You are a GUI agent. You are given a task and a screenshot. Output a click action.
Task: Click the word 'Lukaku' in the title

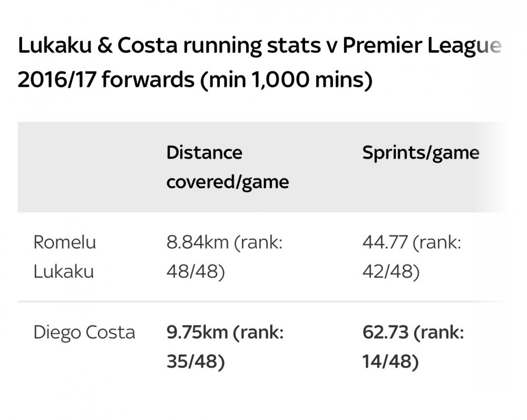pyautogui.click(x=54, y=45)
